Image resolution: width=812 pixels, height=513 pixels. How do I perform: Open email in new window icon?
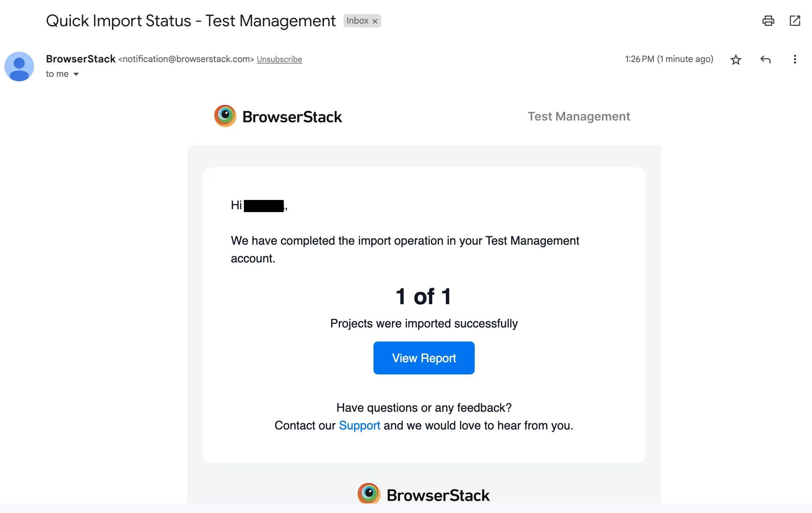pos(795,21)
